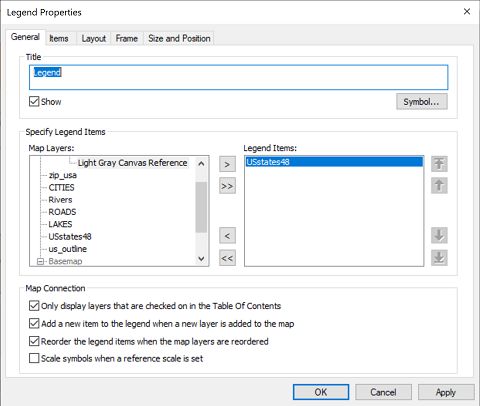This screenshot has width=480, height=406.
Task: Select USstates48 in the Legend Items list
Action: tap(334, 162)
